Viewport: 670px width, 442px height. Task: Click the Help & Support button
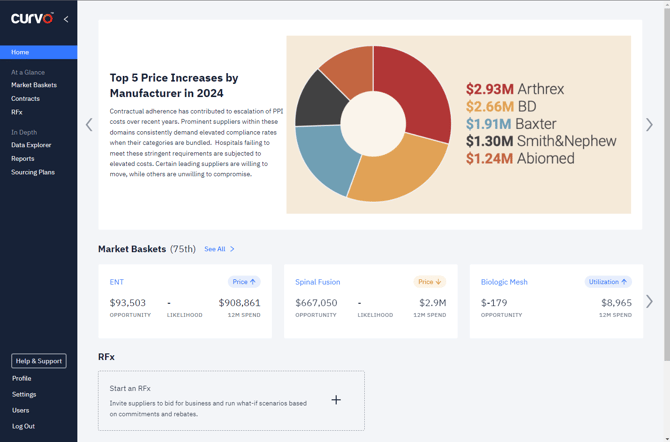pyautogui.click(x=39, y=361)
